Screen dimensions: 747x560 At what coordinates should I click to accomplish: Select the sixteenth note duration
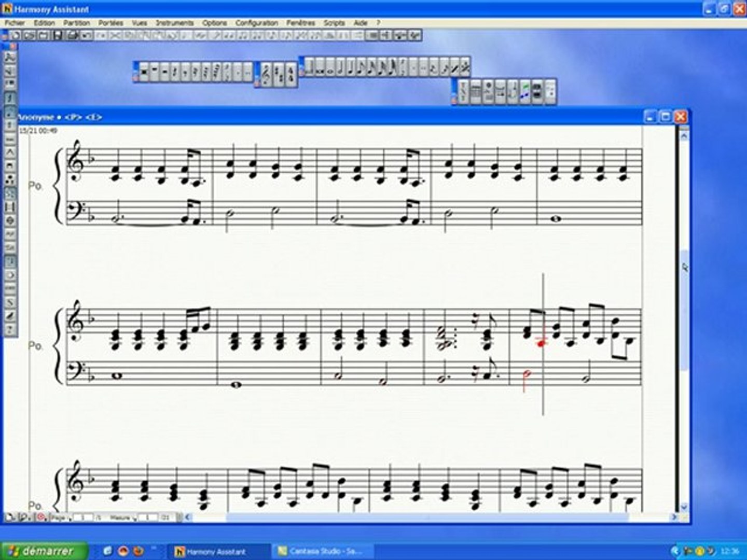coord(372,67)
